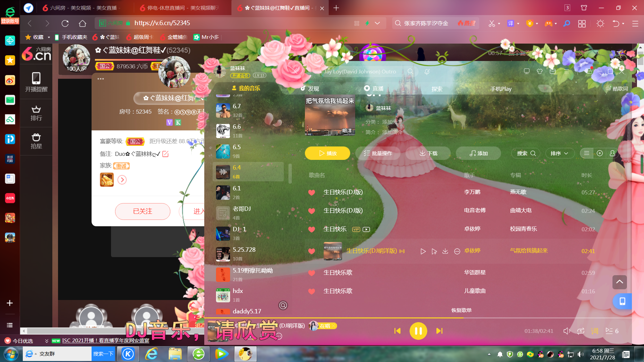
Task: Select playlist hdx in the sidebar
Action: 248,295
